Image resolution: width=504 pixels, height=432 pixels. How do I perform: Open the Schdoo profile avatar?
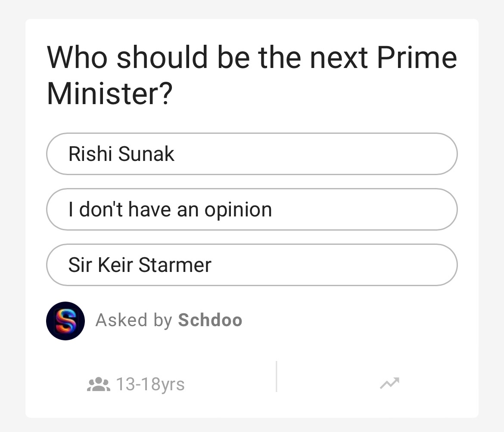[65, 321]
